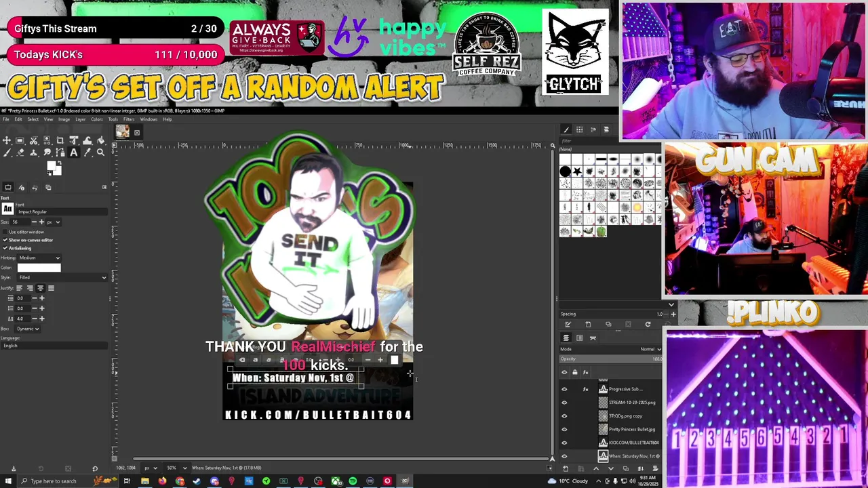
Task: Open the Layer menu
Action: click(x=80, y=119)
